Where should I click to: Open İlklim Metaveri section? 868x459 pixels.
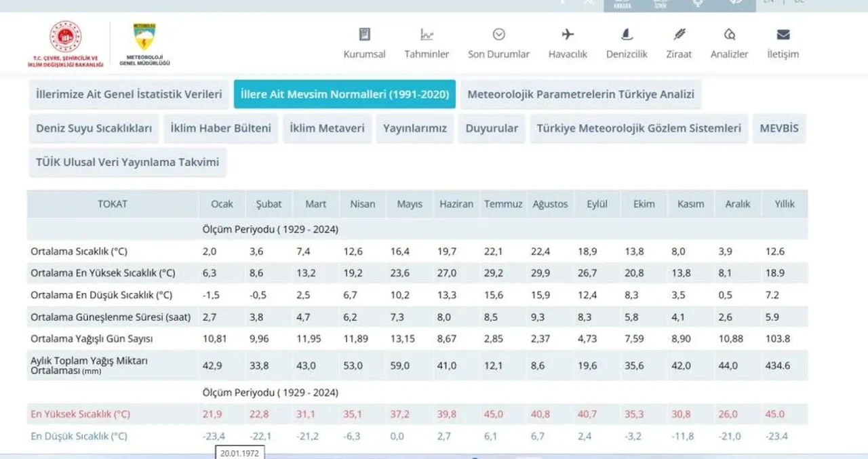(x=328, y=127)
